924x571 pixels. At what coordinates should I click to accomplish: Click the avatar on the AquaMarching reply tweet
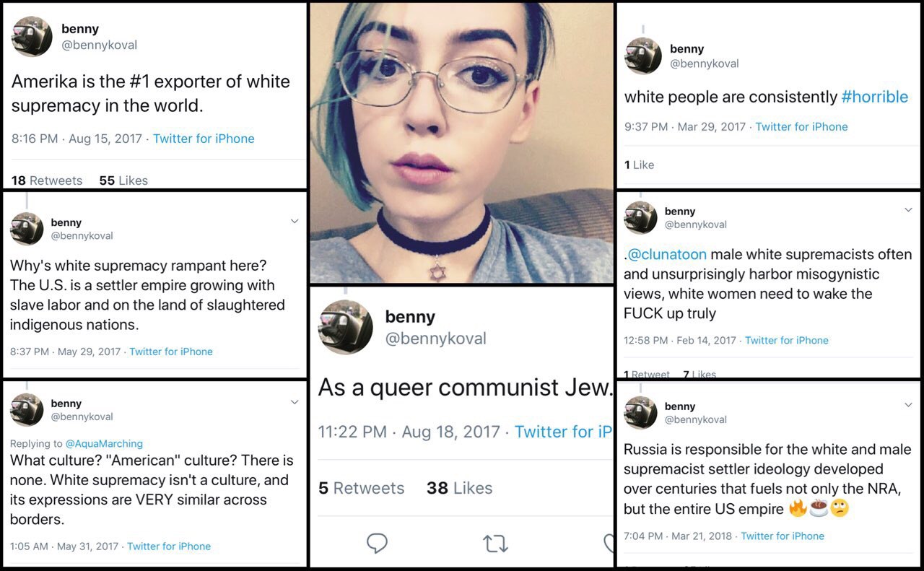[27, 409]
